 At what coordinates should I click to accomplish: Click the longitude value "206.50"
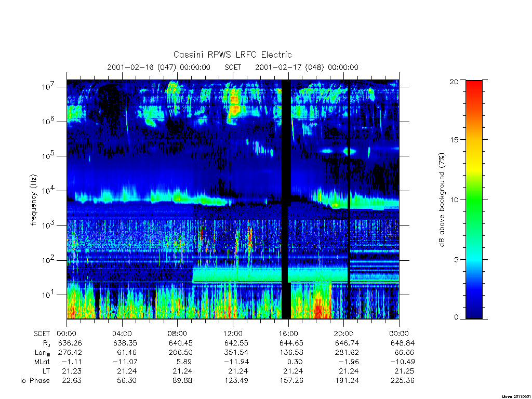180,353
